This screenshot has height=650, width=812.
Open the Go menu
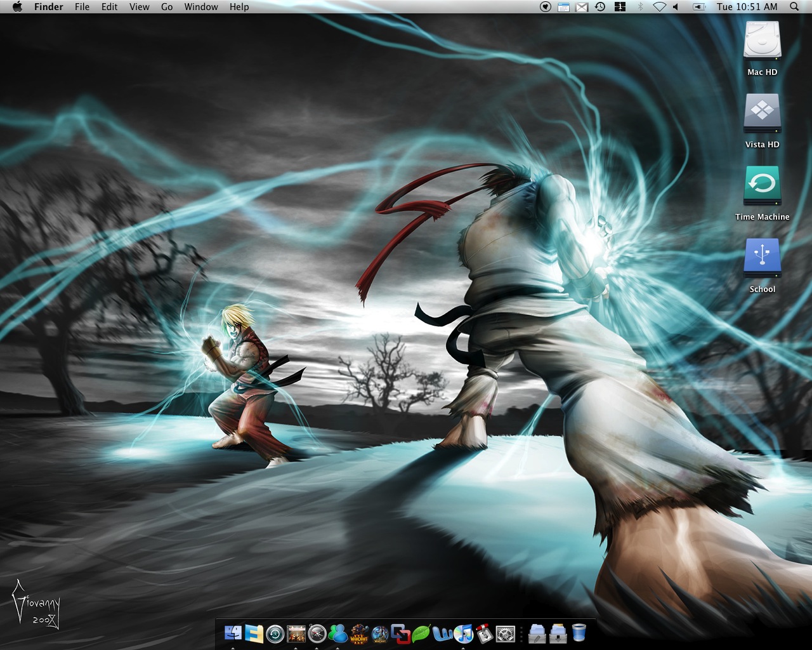pos(167,7)
